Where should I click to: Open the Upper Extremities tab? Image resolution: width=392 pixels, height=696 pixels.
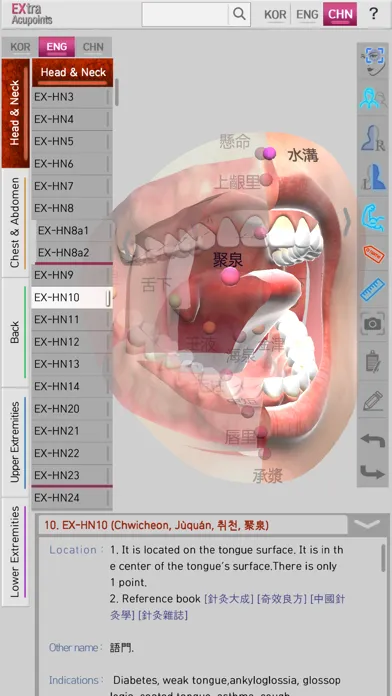tap(15, 442)
